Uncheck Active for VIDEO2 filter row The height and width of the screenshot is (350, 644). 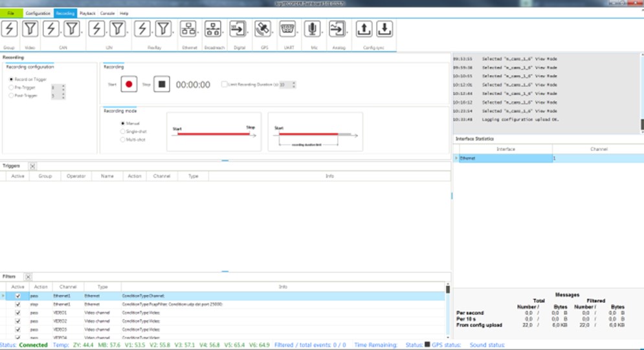[x=17, y=321]
